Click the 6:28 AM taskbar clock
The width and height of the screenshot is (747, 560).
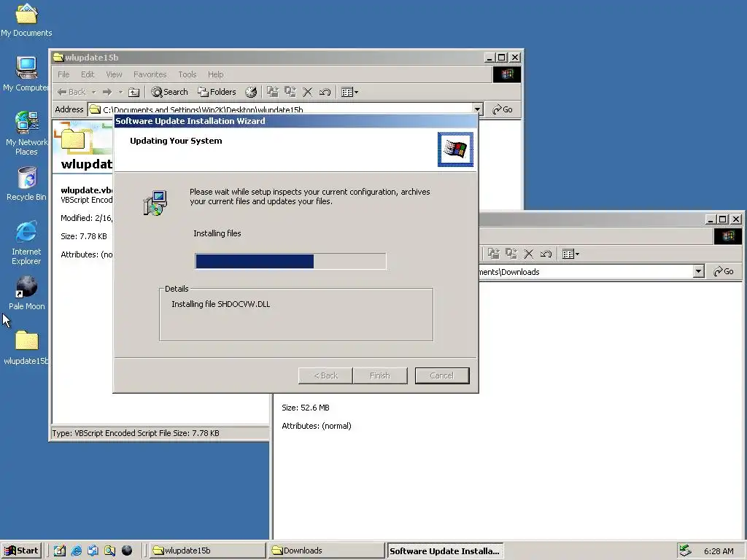pyautogui.click(x=719, y=551)
